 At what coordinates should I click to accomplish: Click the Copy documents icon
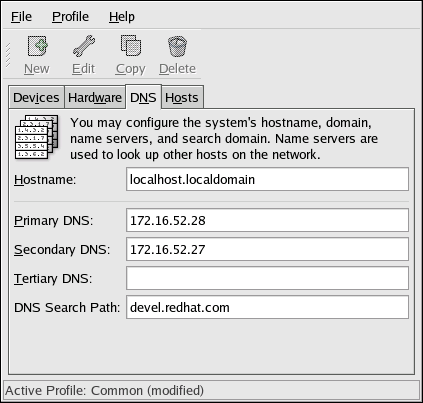pyautogui.click(x=131, y=46)
